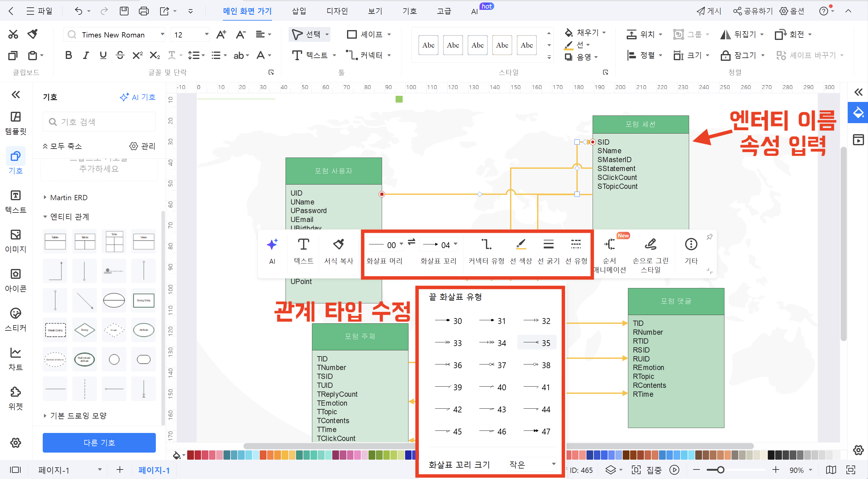Open the 화살표 꼬리 크기 size dropdown
The width and height of the screenshot is (868, 479).
click(x=532, y=465)
